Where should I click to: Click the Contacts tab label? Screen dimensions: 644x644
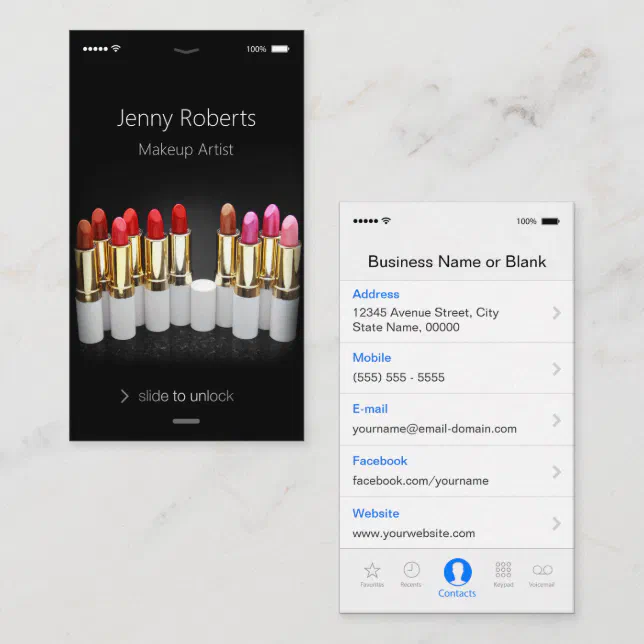pos(457,593)
